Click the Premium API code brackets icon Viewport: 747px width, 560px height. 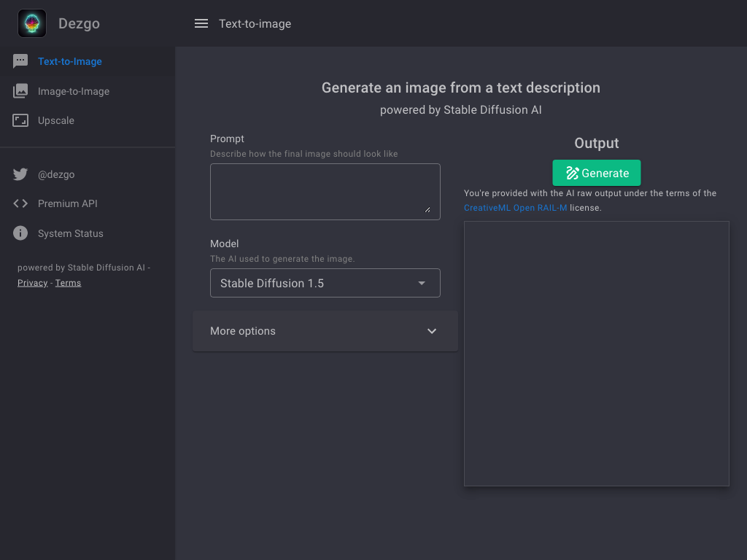point(20,203)
